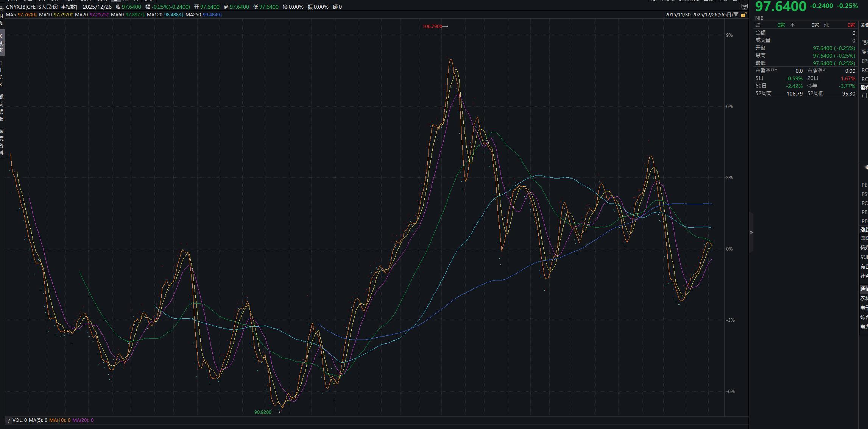868x429 pixels.
Task: Open the 成交明细 side tab
Action: [2, 108]
